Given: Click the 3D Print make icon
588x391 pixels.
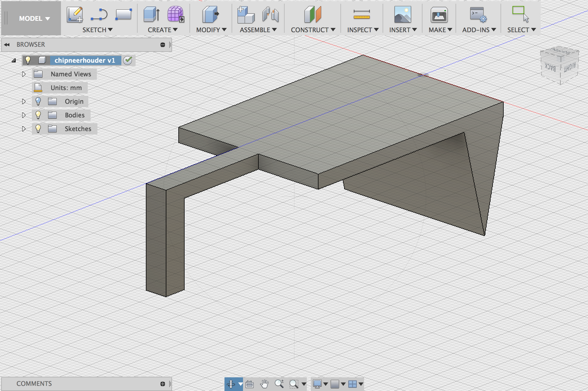Looking at the screenshot, I should click(439, 15).
